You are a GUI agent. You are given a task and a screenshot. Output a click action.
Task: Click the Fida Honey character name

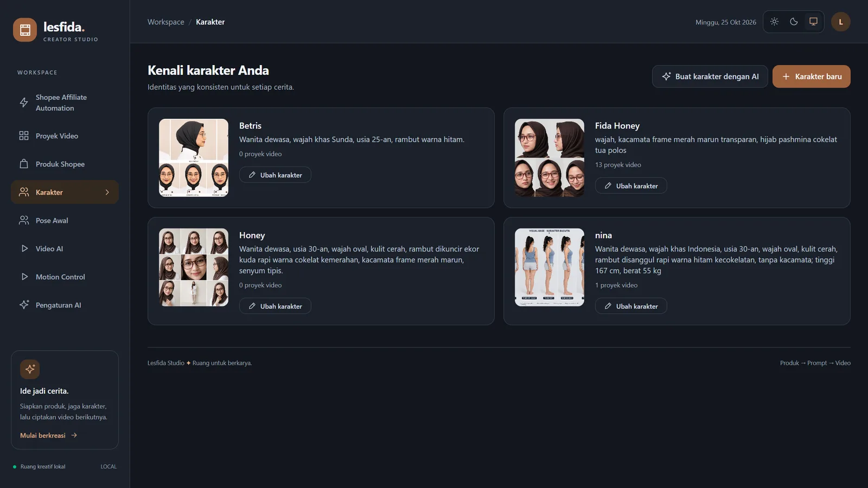617,126
